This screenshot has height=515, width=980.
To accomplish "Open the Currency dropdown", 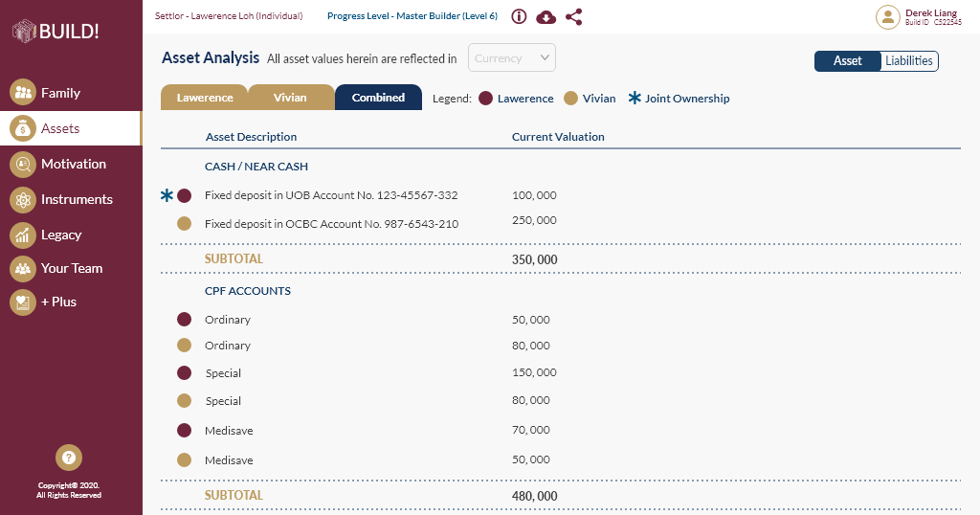I will 513,58.
